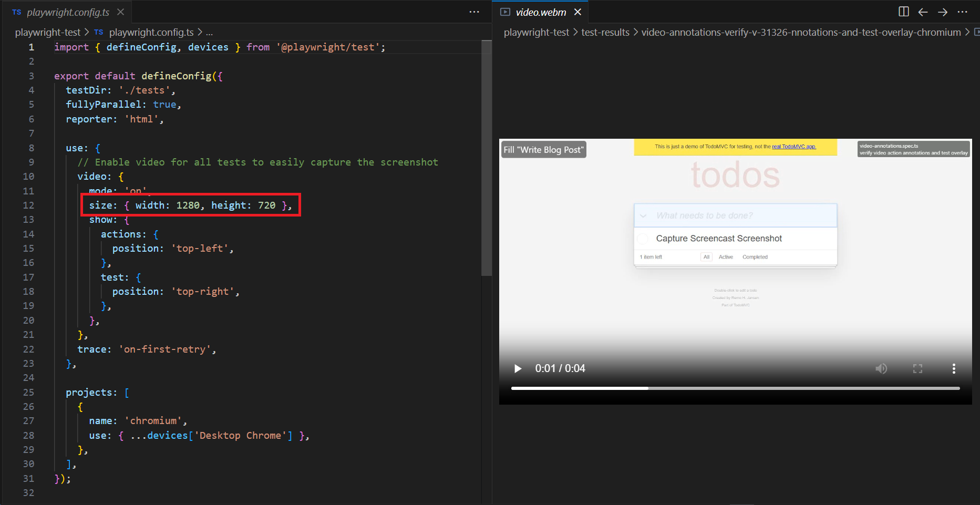Image resolution: width=980 pixels, height=505 pixels.
Task: Follow the real TodoMVC app link
Action: (793, 147)
